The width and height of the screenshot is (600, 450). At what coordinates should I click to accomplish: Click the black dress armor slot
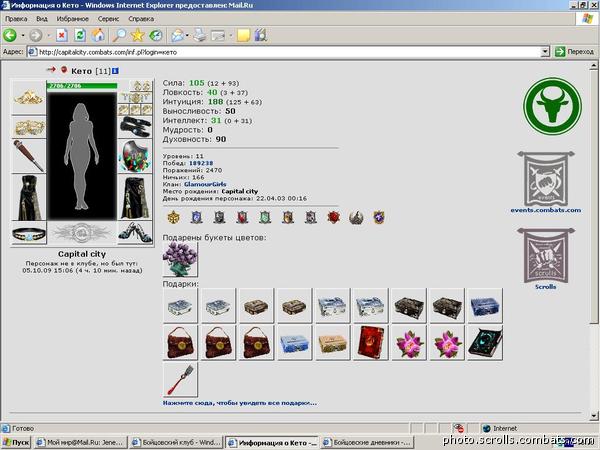click(x=29, y=197)
